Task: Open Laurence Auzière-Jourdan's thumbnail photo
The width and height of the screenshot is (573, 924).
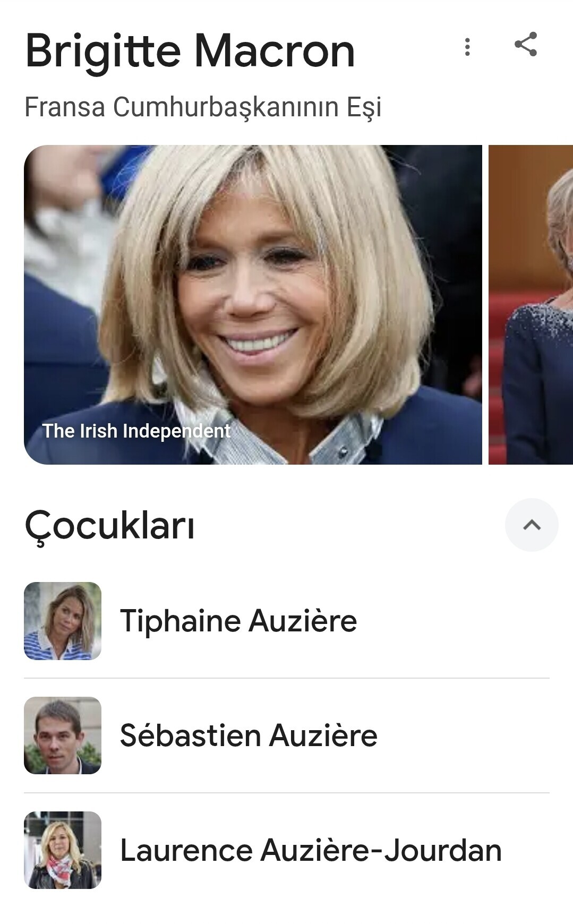Action: [63, 850]
